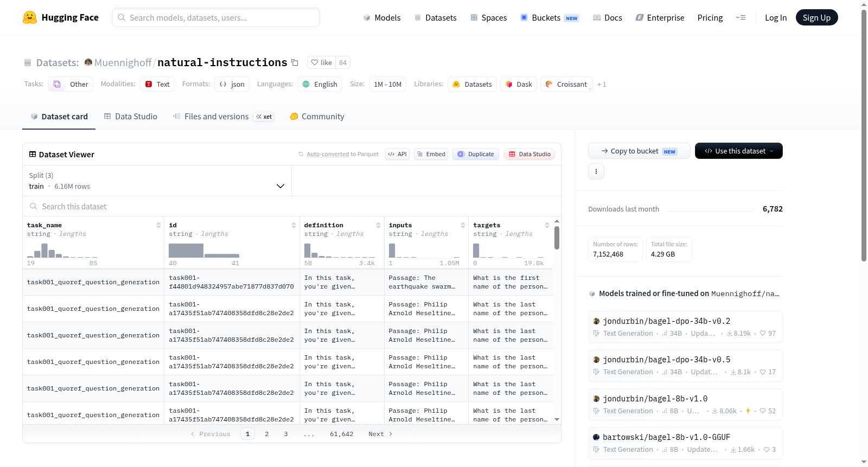Click the dataset viewer vertical scrollbar
Image resolution: width=868 pixels, height=467 pixels.
[x=557, y=238]
